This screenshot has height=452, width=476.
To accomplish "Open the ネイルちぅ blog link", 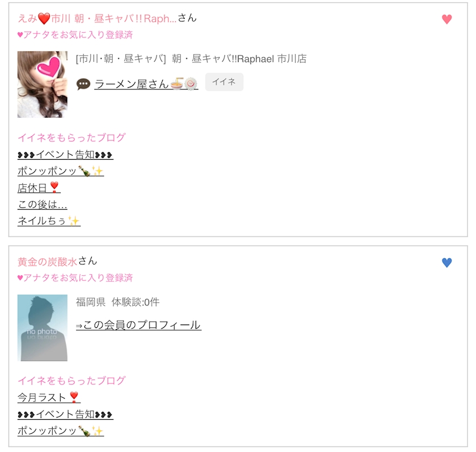I will tap(49, 220).
